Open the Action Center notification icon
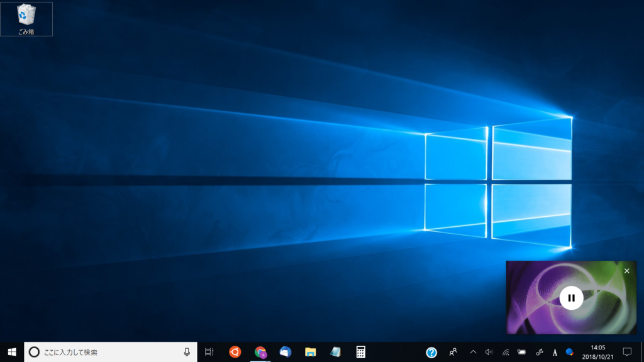 [x=627, y=352]
